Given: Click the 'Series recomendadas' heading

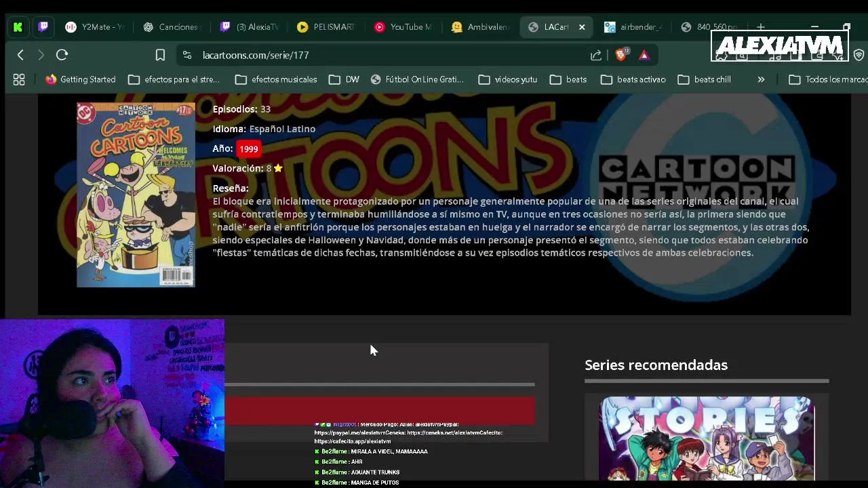Looking at the screenshot, I should (x=656, y=365).
